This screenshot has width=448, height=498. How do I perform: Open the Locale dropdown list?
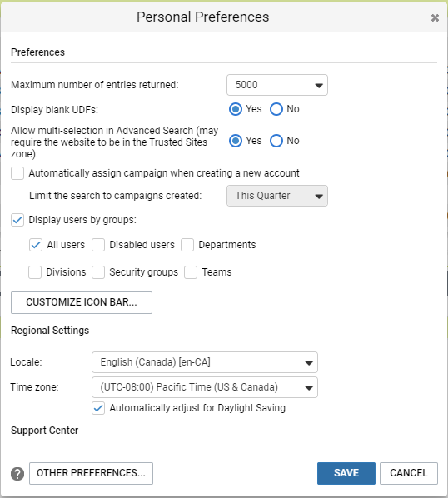pos(205,362)
